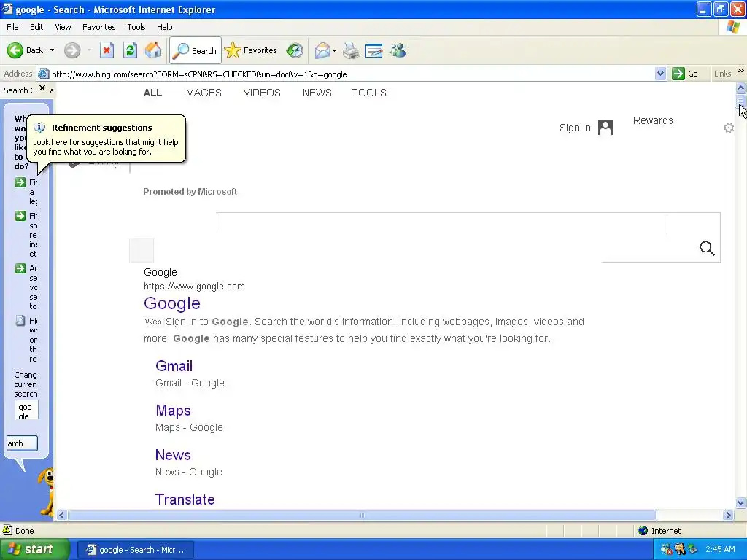The image size is (747, 560).
Task: Open the Messenger people icon
Action: point(398,50)
